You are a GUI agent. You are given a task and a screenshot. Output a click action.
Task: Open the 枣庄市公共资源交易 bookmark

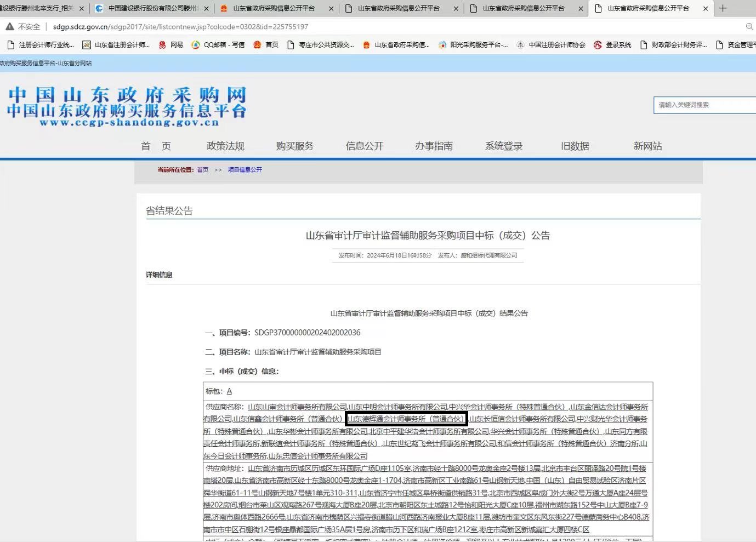click(x=327, y=45)
